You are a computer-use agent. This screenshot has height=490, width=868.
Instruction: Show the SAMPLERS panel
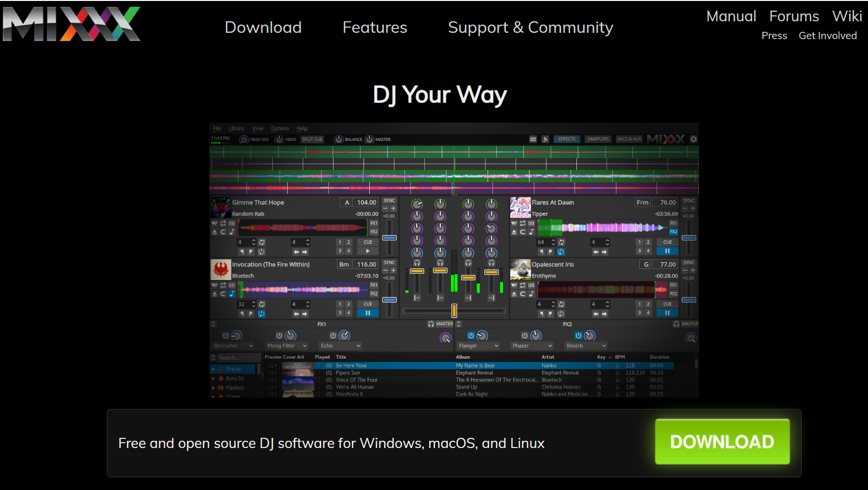598,139
